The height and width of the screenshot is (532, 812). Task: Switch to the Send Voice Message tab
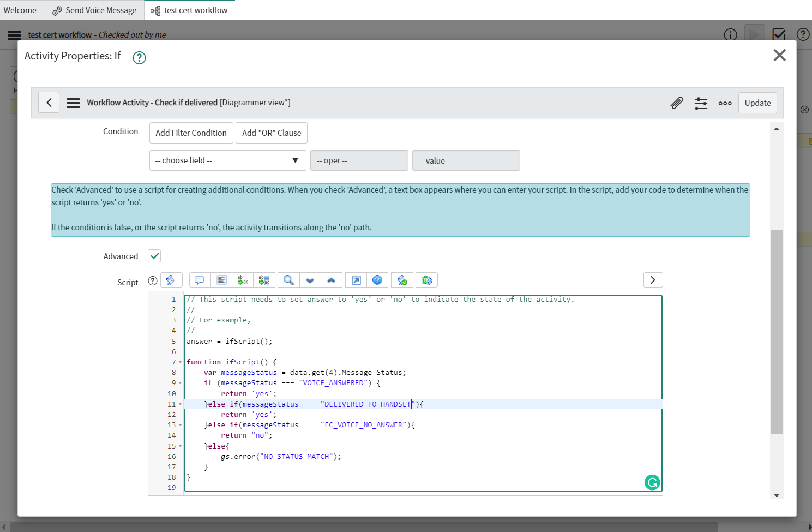[95, 10]
